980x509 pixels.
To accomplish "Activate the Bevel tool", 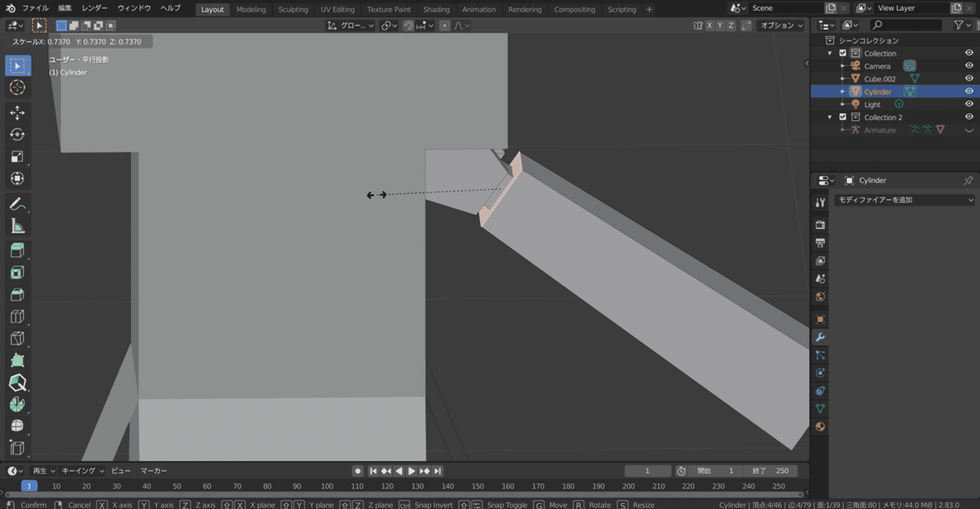I will (x=17, y=295).
